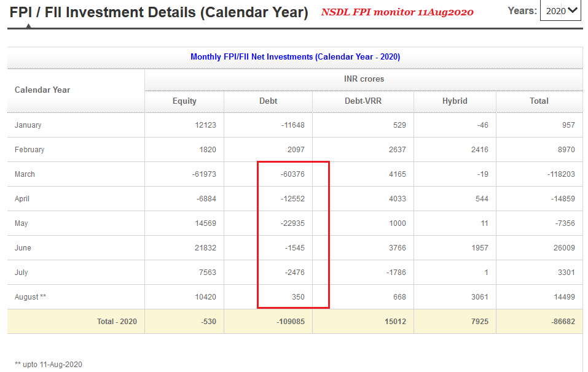Click July debt value -2476
The width and height of the screenshot is (588, 372).
pos(294,273)
